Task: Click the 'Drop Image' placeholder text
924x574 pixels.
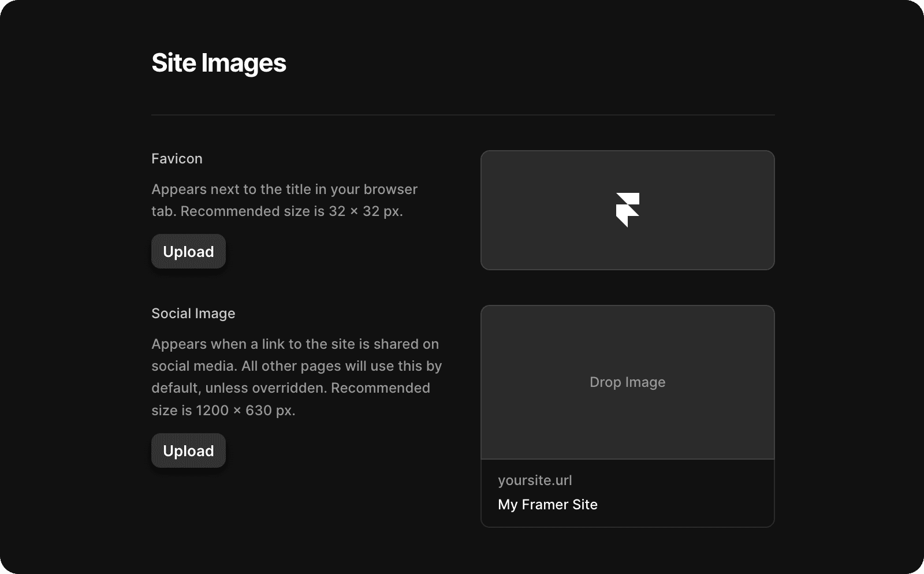Action: click(x=627, y=382)
